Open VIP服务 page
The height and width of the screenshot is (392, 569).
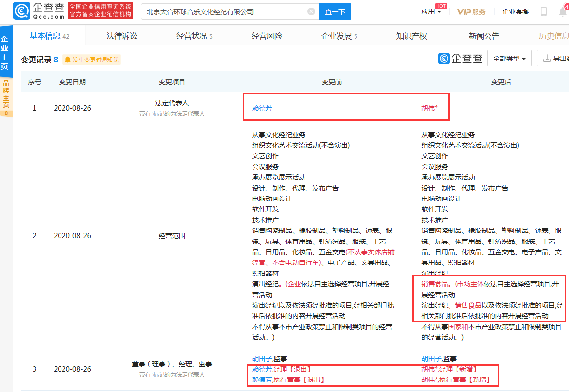(x=471, y=11)
